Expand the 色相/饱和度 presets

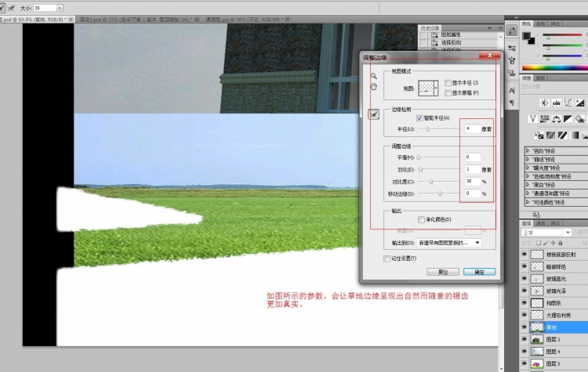click(528, 176)
